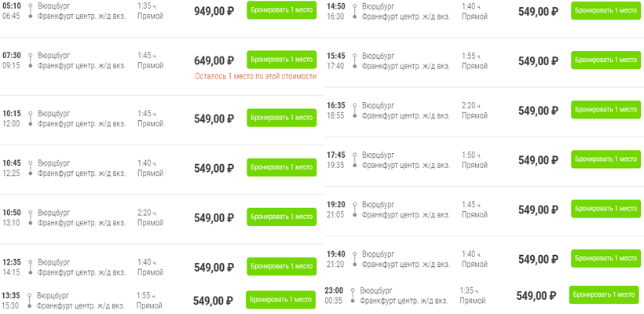This screenshot has height=314, width=644.
Task: Click the 649,00 ₽ price
Action: pyautogui.click(x=214, y=60)
